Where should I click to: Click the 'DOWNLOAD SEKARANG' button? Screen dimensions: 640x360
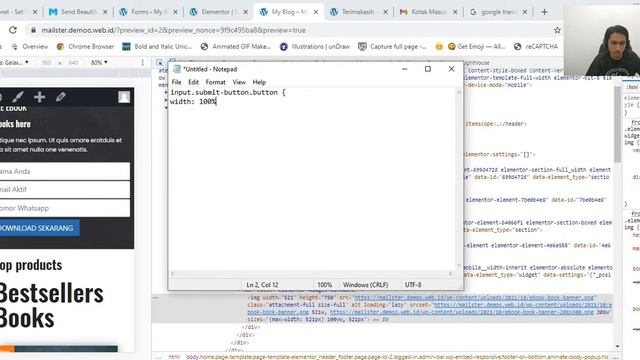(39, 228)
